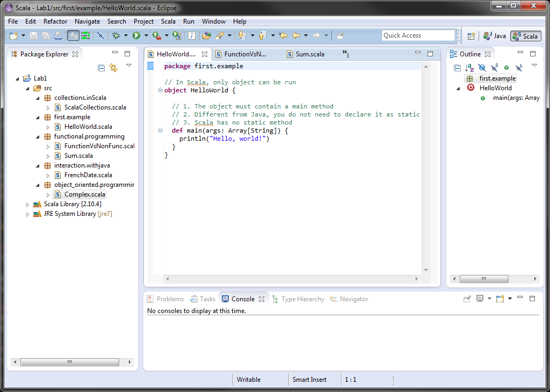Click the Search flashlight icon
This screenshot has width=550, height=392.
(220, 35)
